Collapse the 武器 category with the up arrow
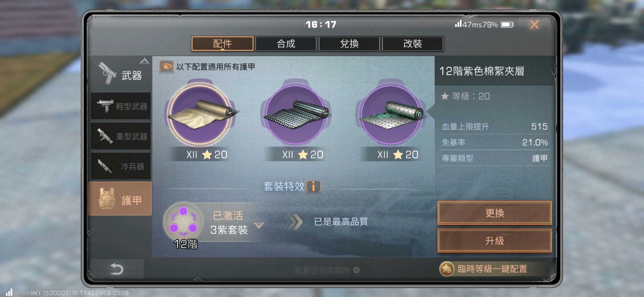 pos(144,61)
